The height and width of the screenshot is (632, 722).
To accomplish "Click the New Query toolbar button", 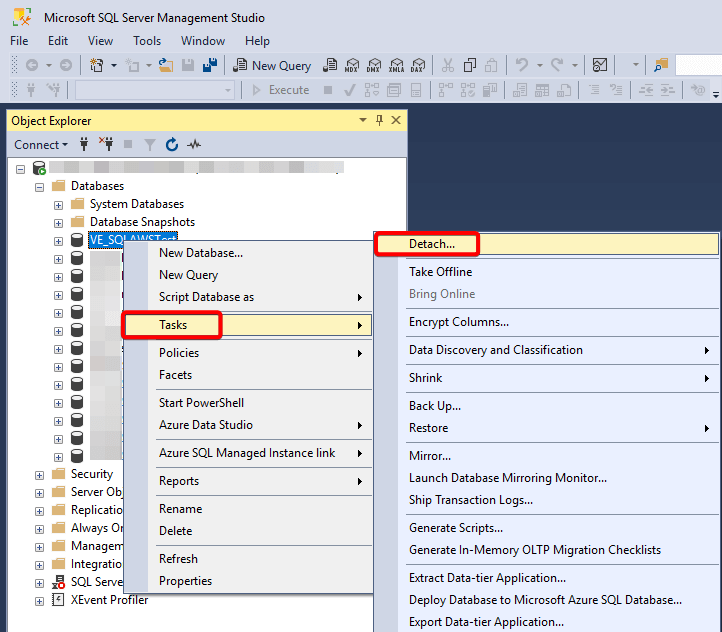I will coord(272,65).
